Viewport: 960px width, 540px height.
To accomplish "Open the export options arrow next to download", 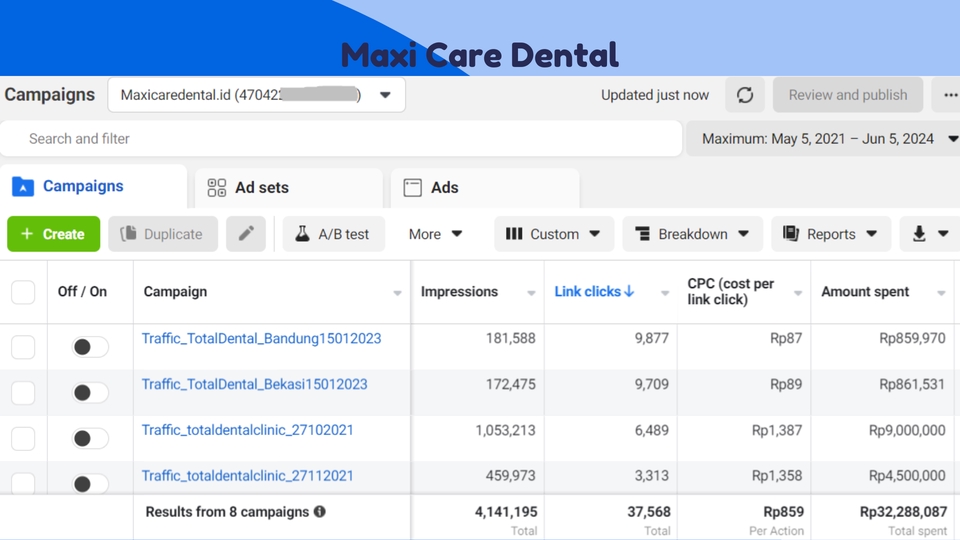I will coord(943,234).
